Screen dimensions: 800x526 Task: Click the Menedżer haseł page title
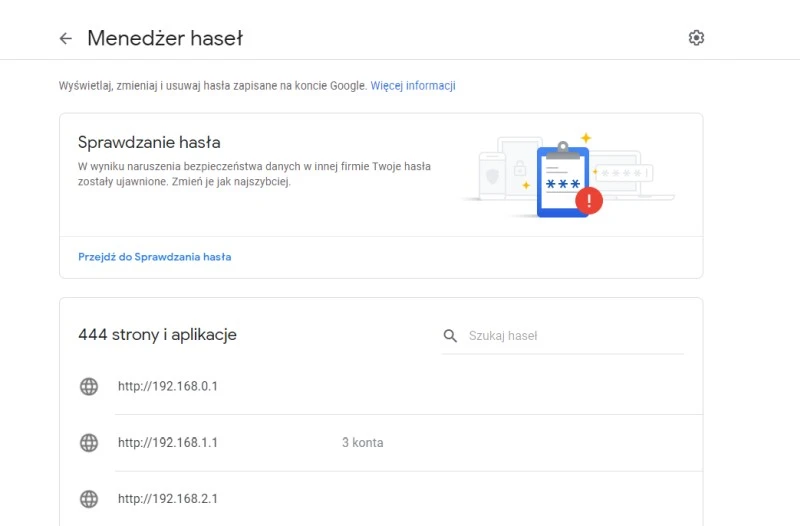165,39
